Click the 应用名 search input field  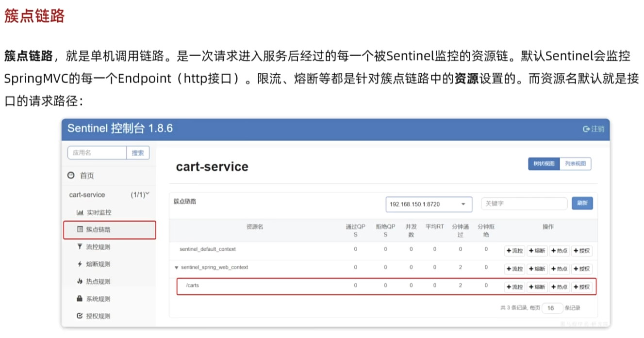97,153
